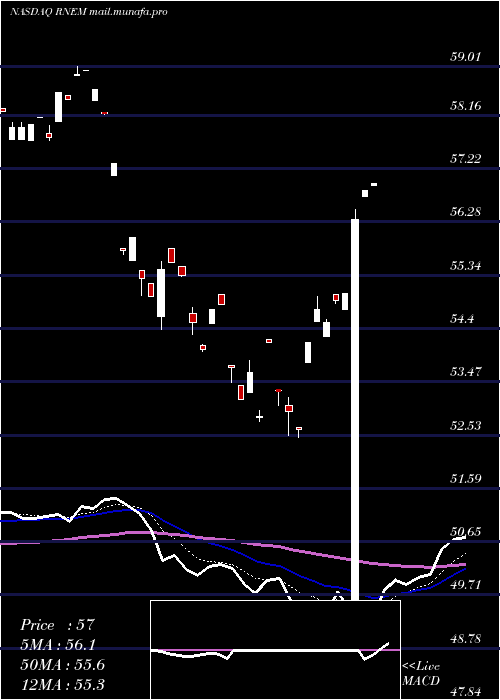The width and height of the screenshot is (500, 700).
Task: Click the 47.84 price axis label
Action: pyautogui.click(x=465, y=692)
